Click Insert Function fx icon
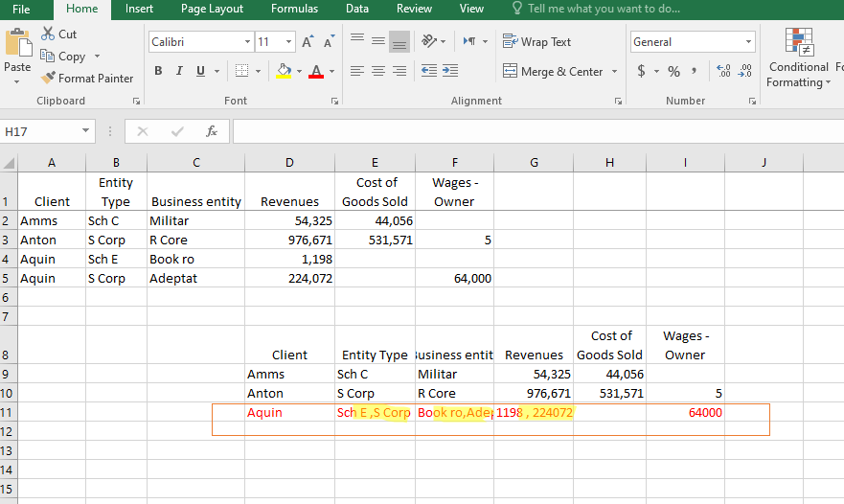Image resolution: width=844 pixels, height=504 pixels. coord(212,131)
